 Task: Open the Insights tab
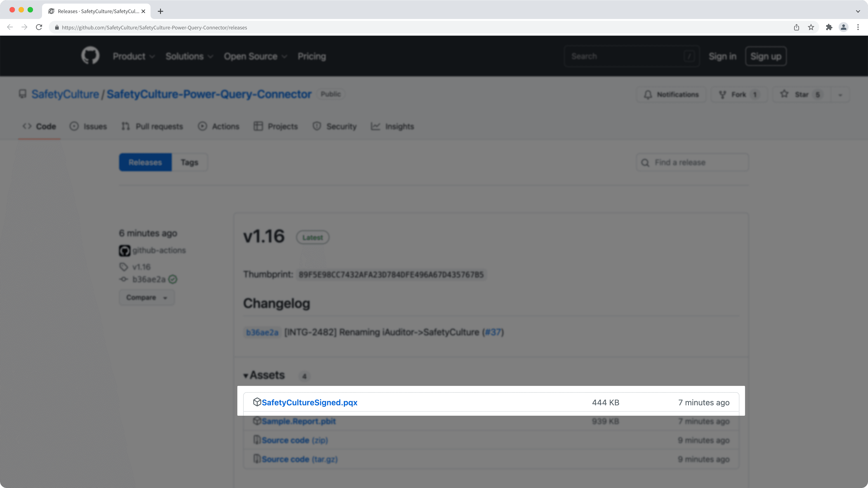(392, 126)
